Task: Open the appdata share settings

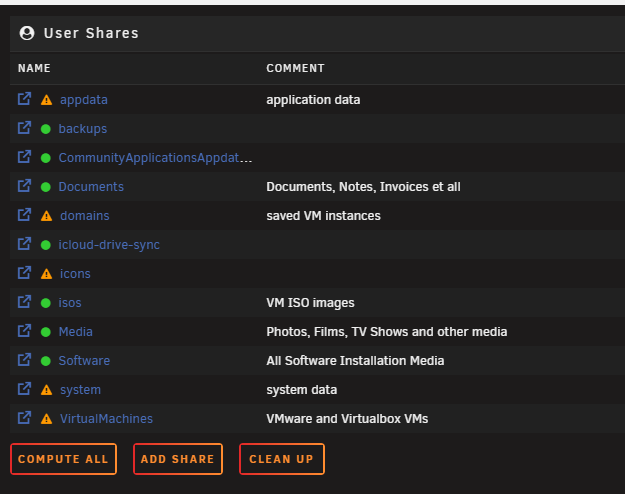Action: 84,100
